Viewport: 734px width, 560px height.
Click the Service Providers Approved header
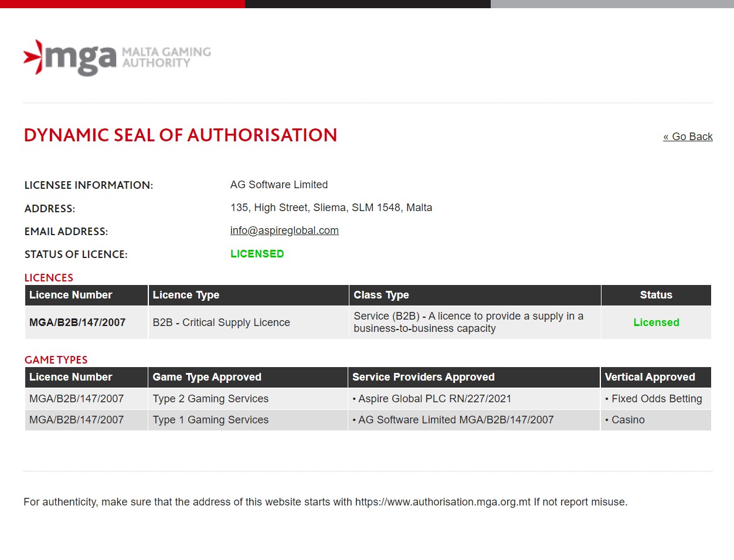point(474,377)
